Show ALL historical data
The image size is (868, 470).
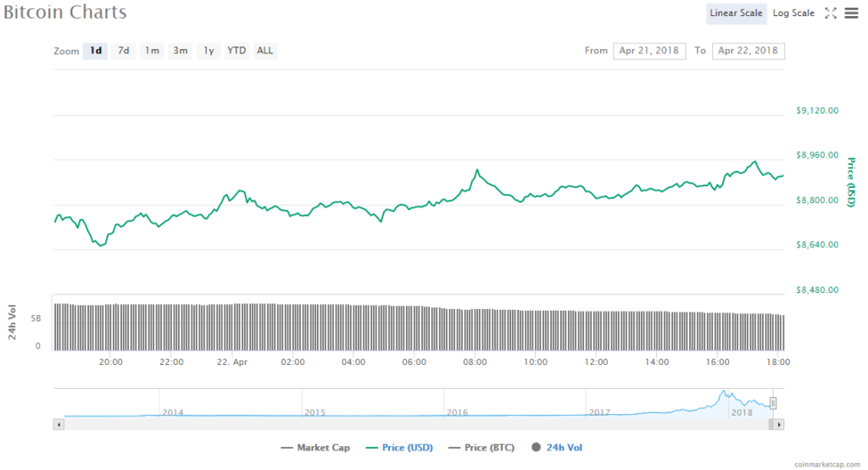(265, 51)
